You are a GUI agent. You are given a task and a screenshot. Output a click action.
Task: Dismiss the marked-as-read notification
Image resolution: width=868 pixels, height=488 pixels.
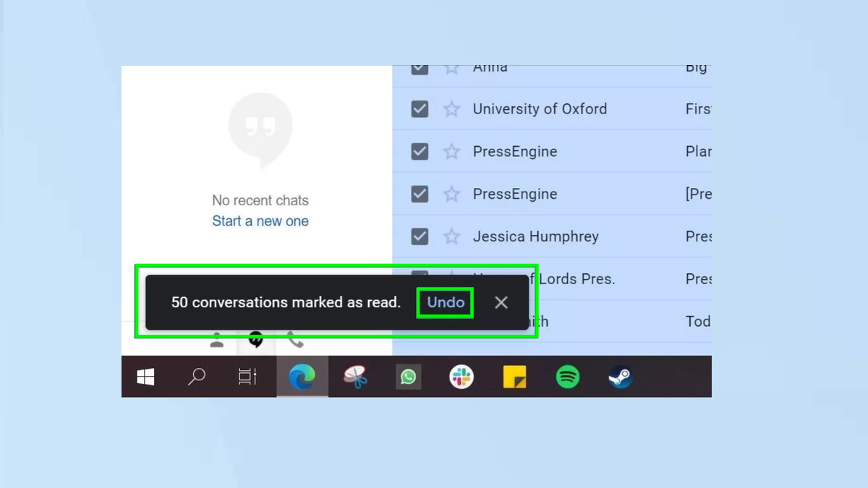[501, 302]
